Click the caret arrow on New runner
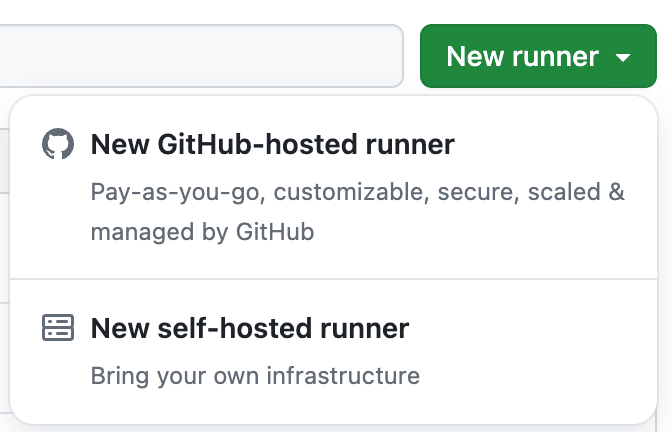 [623, 57]
